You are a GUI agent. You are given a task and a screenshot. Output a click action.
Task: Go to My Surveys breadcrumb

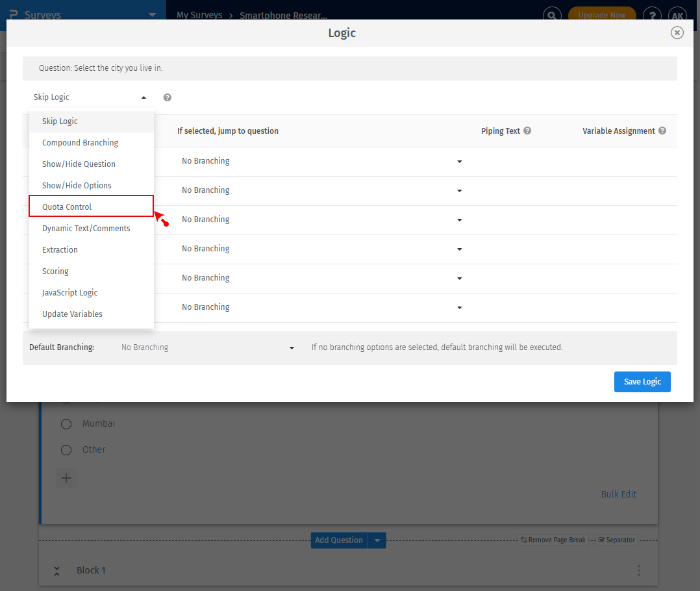(x=199, y=15)
